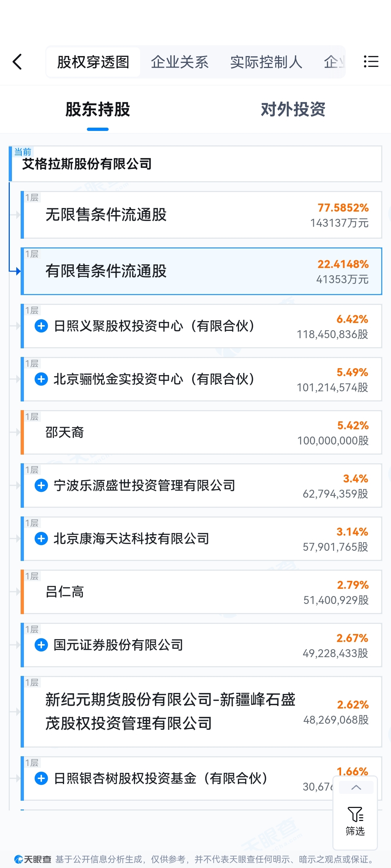Image resolution: width=391 pixels, height=868 pixels.
Task: Expand 宁波乐源盛世投资管理有限公司 plus icon
Action: tap(41, 485)
